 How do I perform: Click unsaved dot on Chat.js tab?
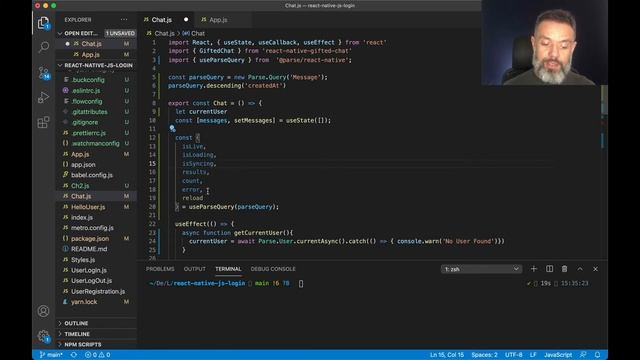[186, 20]
